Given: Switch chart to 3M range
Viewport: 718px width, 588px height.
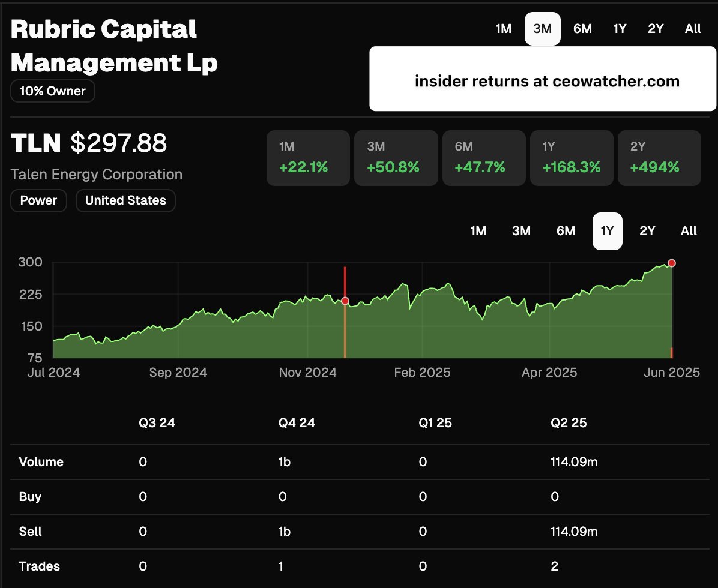Looking at the screenshot, I should click(521, 231).
